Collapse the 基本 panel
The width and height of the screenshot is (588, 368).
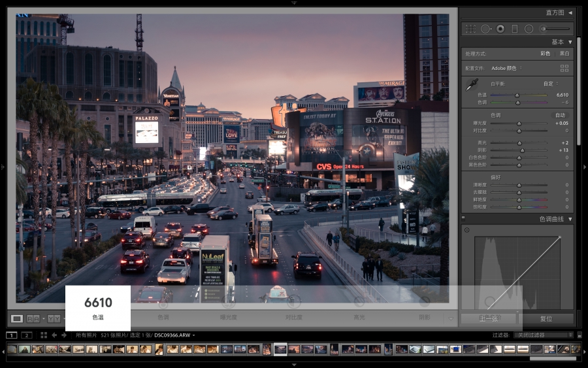click(x=570, y=42)
